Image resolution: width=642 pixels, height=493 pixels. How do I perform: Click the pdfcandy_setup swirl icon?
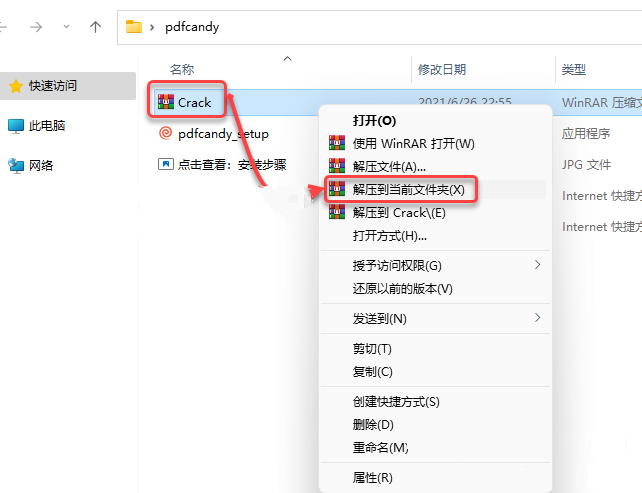tap(165, 133)
